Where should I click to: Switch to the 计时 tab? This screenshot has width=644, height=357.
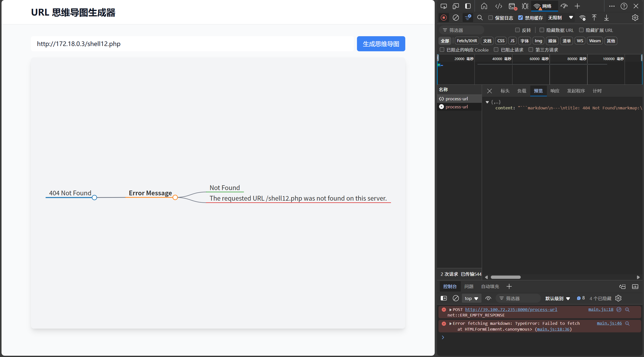tap(597, 91)
